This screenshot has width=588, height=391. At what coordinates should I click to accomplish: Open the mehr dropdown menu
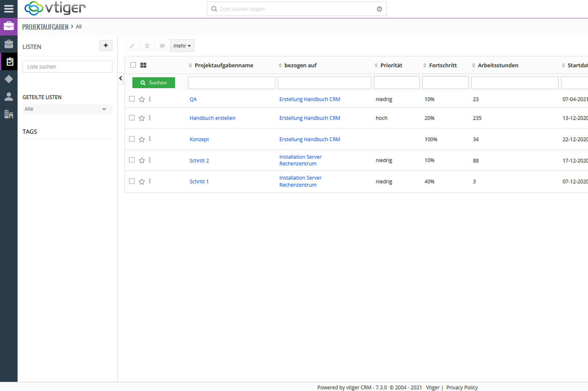point(182,46)
